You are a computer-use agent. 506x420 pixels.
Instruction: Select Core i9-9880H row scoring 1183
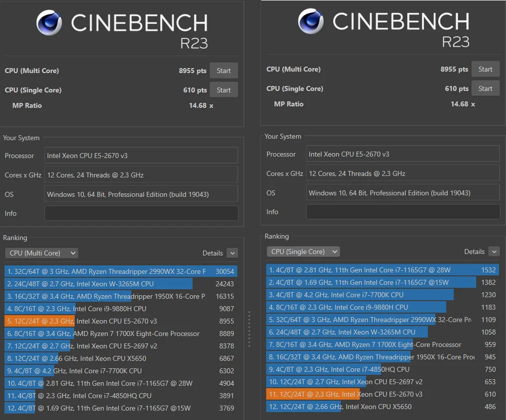(383, 307)
